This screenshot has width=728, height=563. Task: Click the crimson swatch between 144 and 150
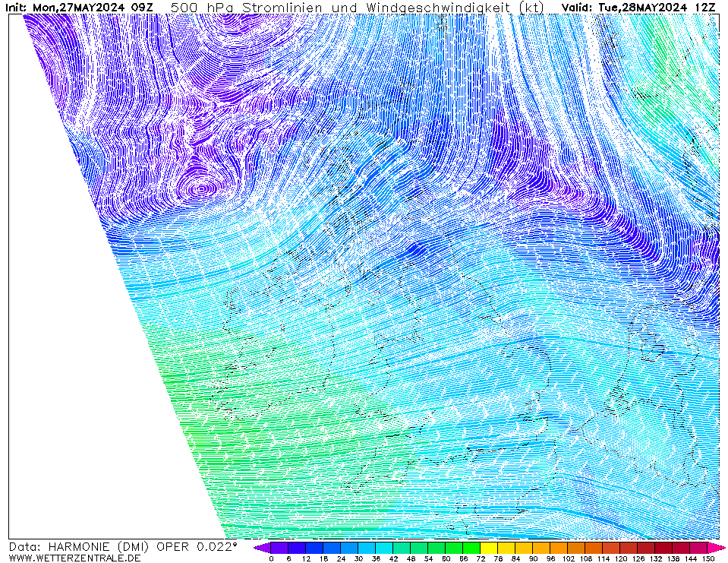[x=698, y=548]
